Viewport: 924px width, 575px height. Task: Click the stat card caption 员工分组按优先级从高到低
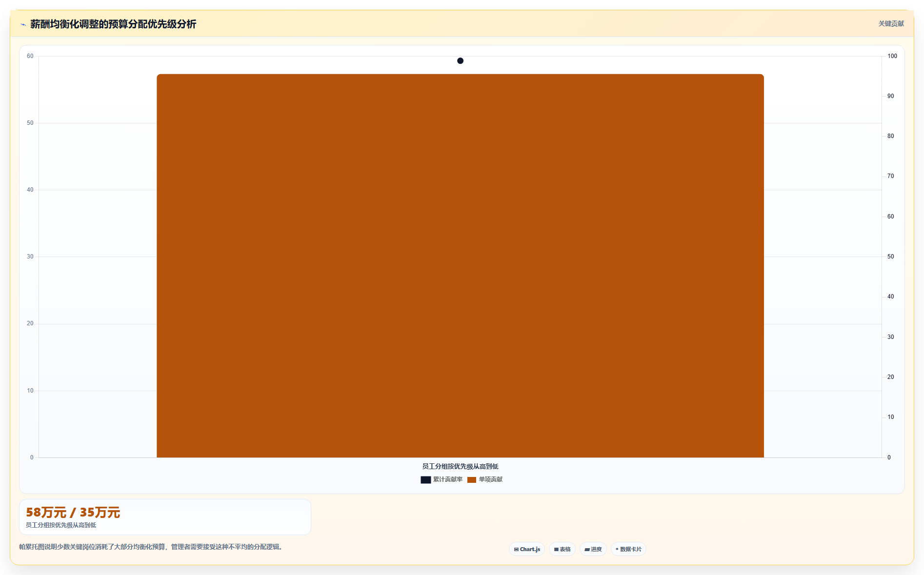tap(61, 525)
